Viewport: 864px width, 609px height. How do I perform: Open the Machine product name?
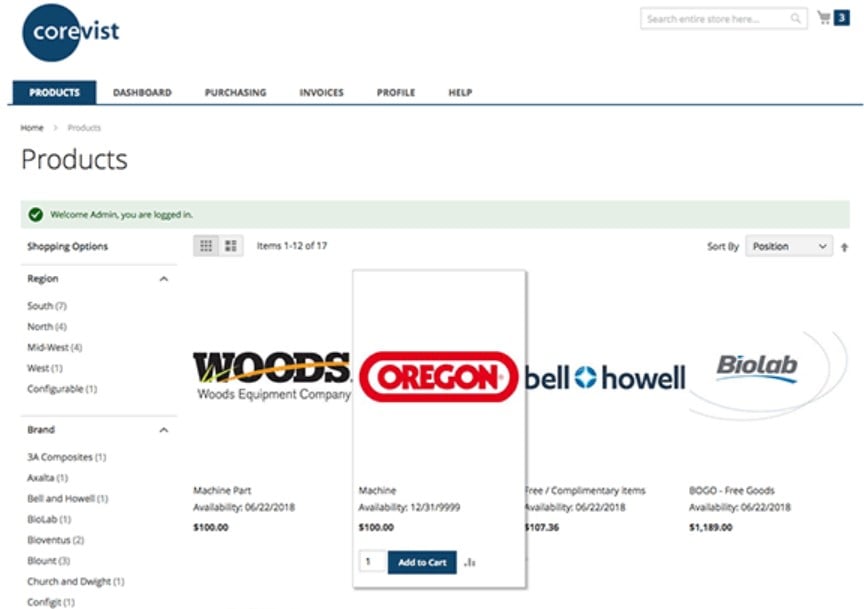377,491
